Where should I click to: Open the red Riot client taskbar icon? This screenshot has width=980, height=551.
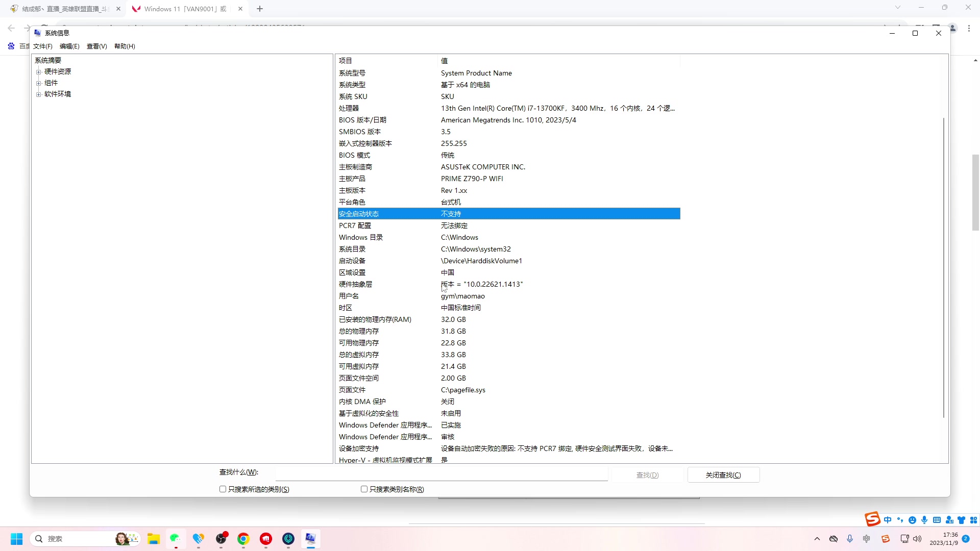(266, 539)
